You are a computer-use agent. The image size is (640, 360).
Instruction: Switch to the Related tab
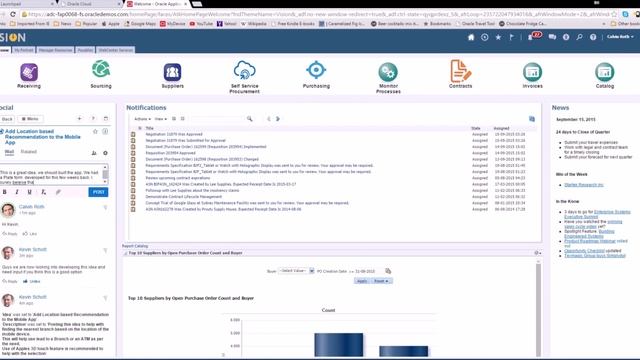pos(29,151)
